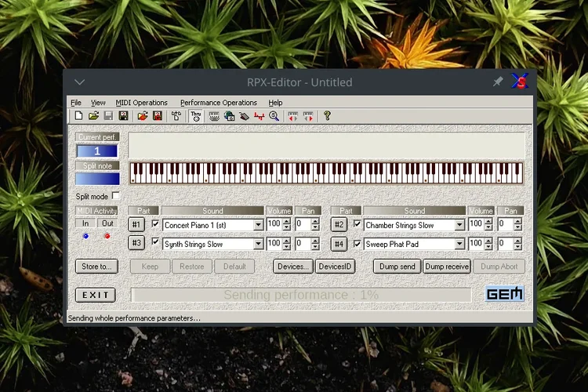Click the red floppy save performance icon

[x=158, y=116]
